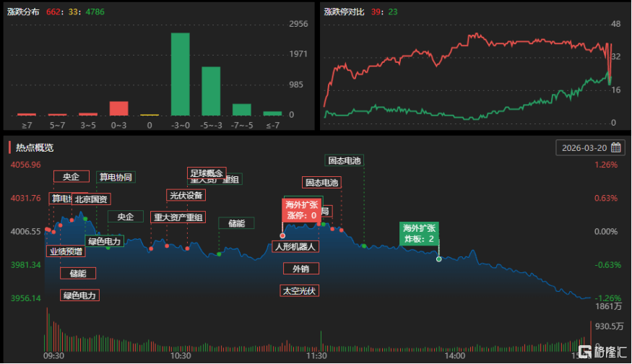The width and height of the screenshot is (632, 364).
Task: Click the green 算电协同 label
Action: pyautogui.click(x=116, y=177)
